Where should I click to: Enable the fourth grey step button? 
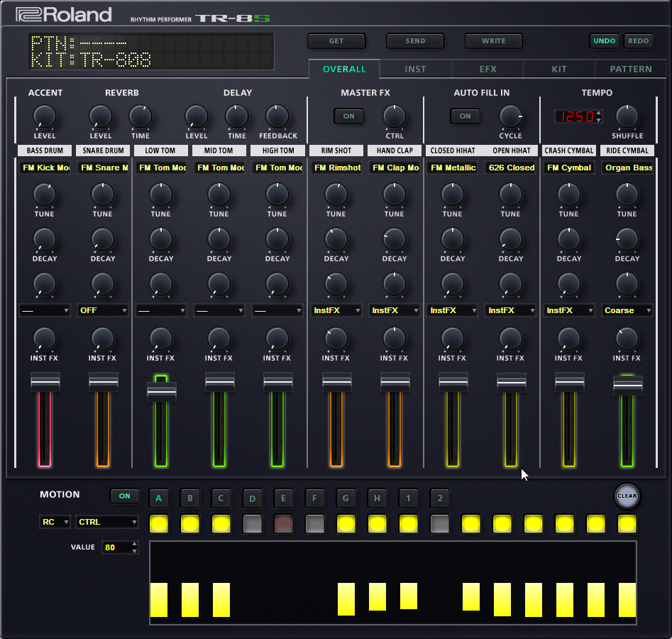[x=253, y=524]
